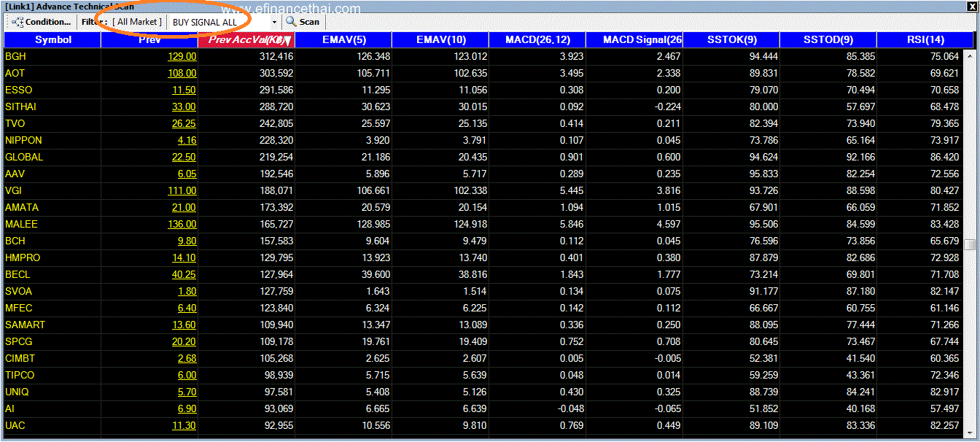Select the GLOBAL symbol
The width and height of the screenshot is (980, 442).
point(24,157)
